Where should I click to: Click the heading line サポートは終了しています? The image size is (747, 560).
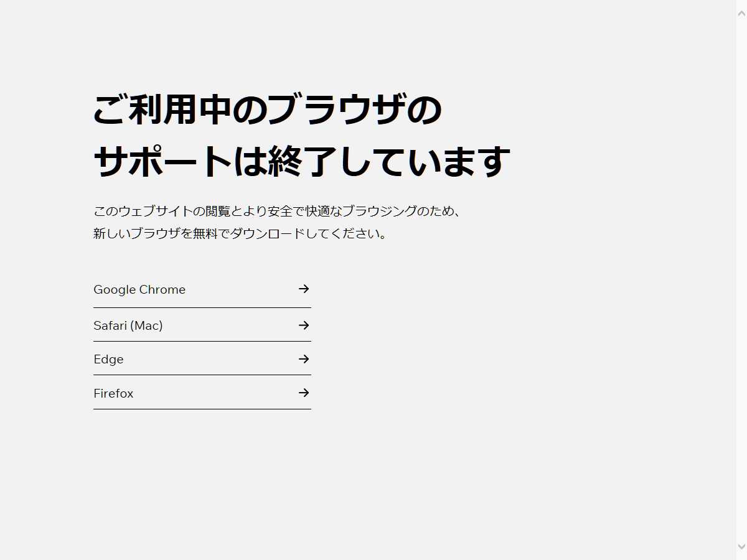(302, 161)
